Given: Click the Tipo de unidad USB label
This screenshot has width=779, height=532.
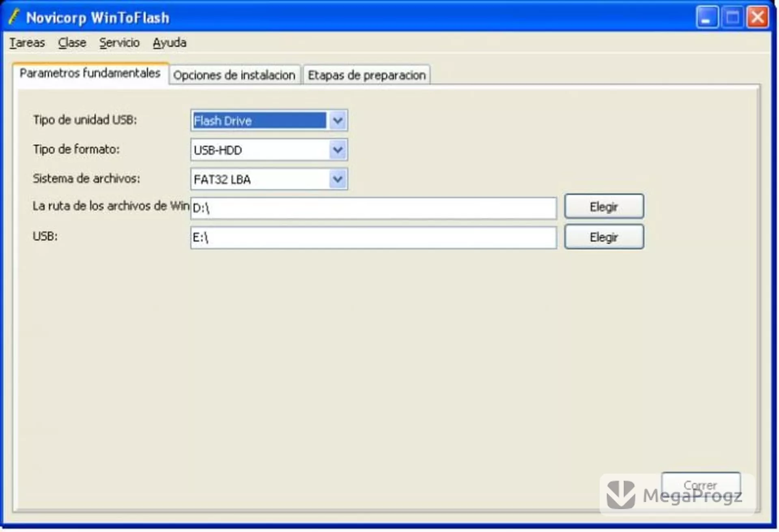Looking at the screenshot, I should point(85,120).
